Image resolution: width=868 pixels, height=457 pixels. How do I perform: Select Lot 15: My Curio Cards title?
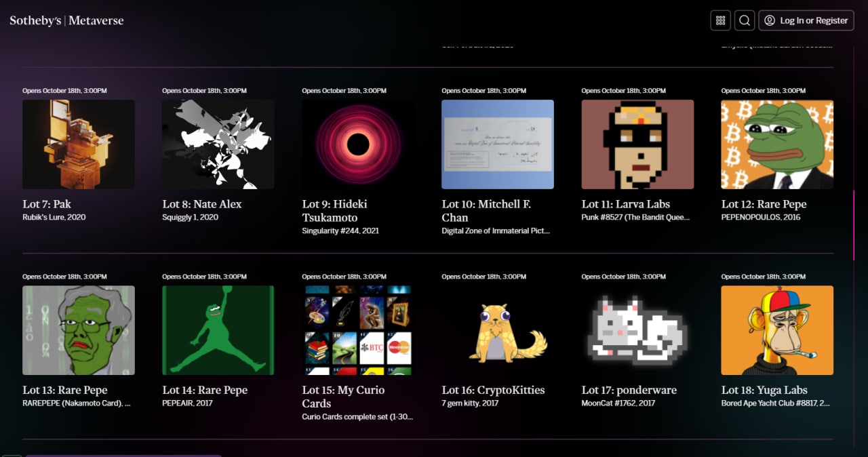coord(343,397)
